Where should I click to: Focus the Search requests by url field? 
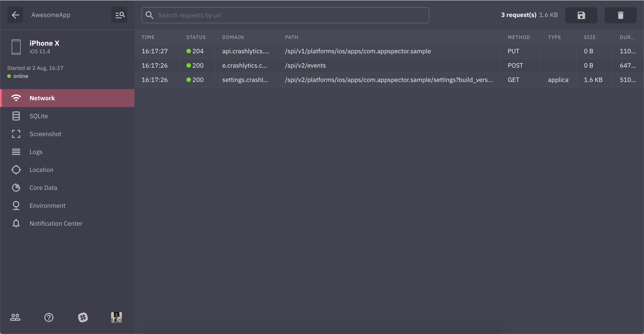[285, 15]
